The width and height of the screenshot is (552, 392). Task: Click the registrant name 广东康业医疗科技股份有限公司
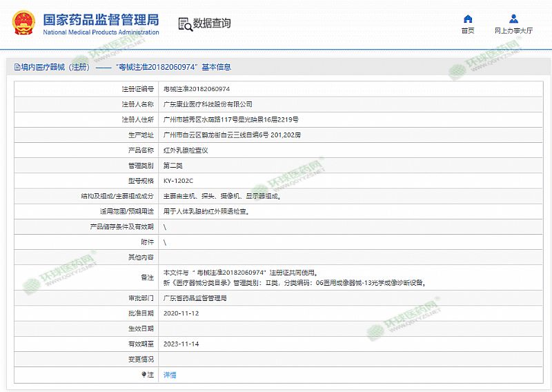click(208, 104)
